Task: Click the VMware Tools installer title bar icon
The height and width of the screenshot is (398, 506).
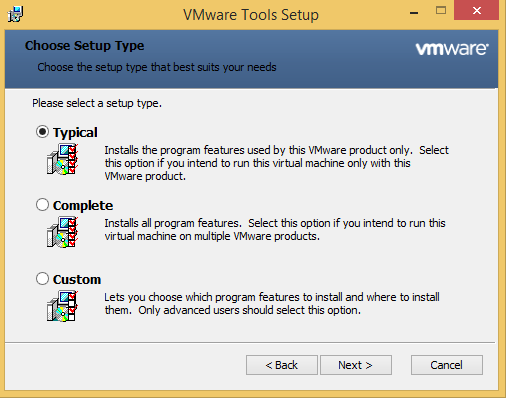Action: pos(15,14)
